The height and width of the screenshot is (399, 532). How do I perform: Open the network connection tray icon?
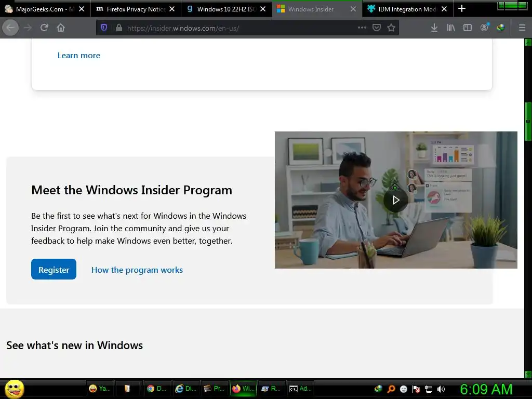[x=429, y=389]
